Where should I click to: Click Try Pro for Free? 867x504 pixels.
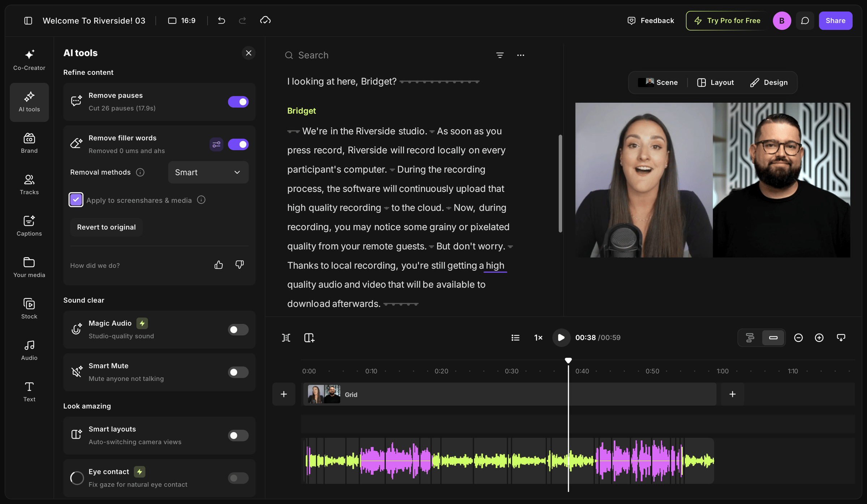[x=727, y=21]
